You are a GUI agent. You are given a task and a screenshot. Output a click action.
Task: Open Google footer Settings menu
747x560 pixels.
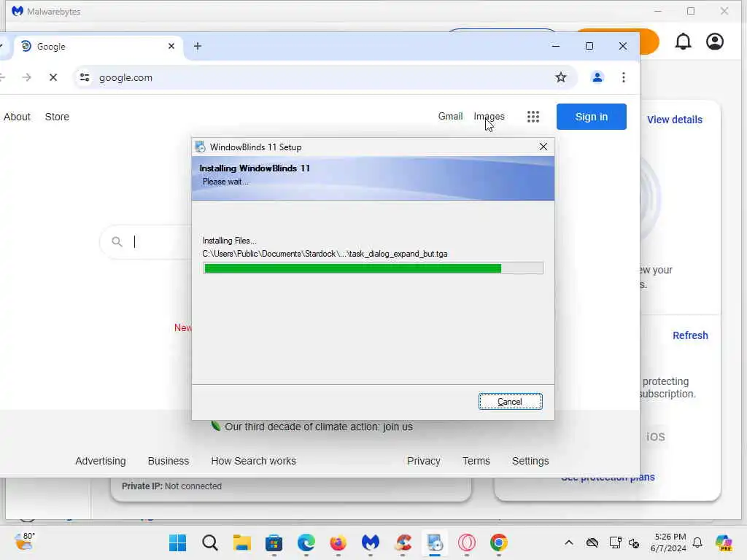(530, 461)
